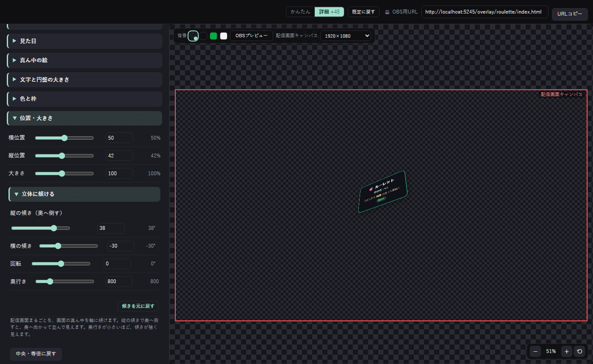This screenshot has height=364, width=593.
Task: Expand the 真ん中の絵 section
Action: pos(85,61)
